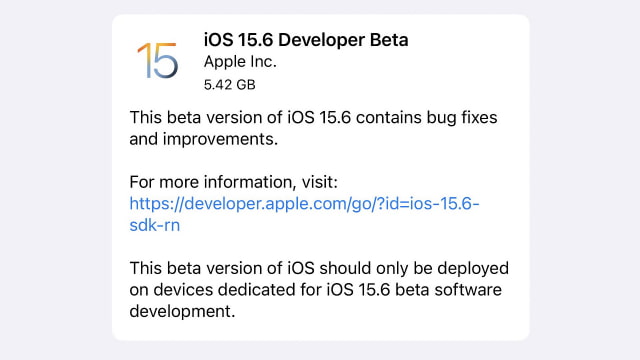Select the "iOS 15.6 Developer Beta" heading
640x360 pixels.
click(306, 40)
